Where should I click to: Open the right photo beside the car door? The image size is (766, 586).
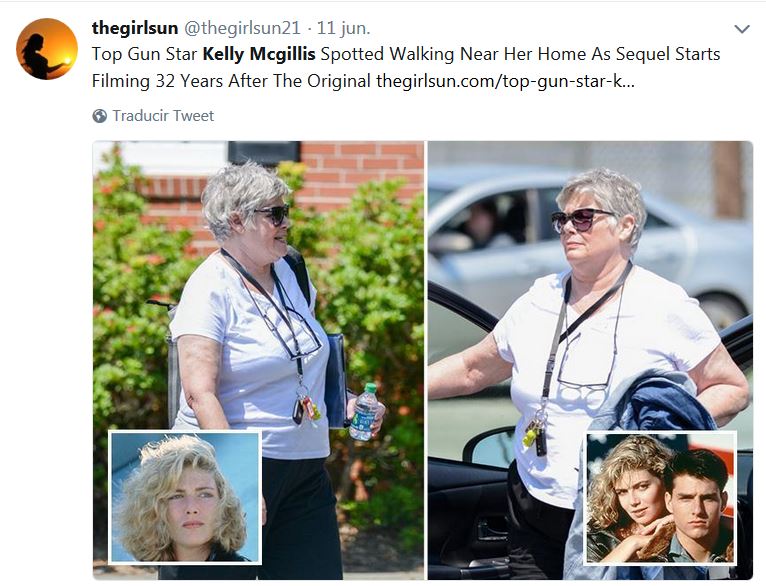[590, 360]
